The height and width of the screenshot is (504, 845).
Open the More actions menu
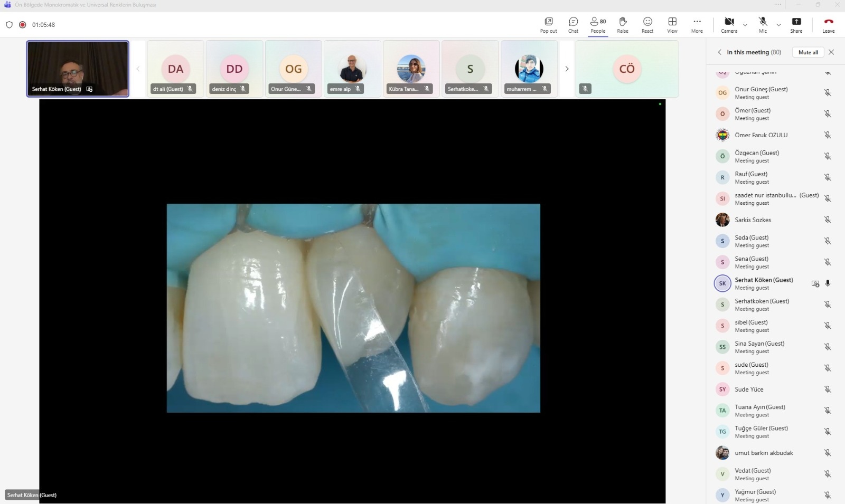point(697,24)
